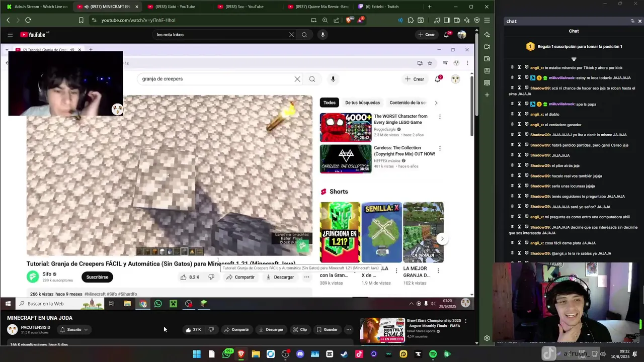Open the three-dot menu beside Guardar

[x=349, y=330]
